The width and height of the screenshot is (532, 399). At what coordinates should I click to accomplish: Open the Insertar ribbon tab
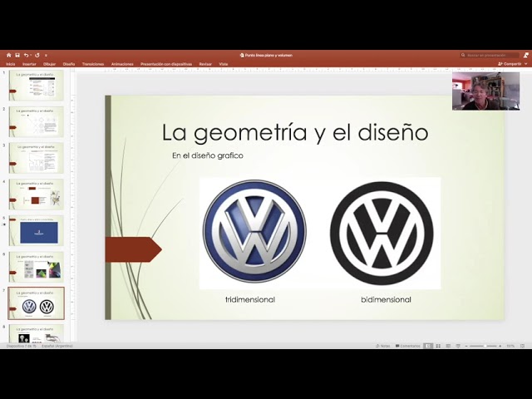tap(29, 64)
